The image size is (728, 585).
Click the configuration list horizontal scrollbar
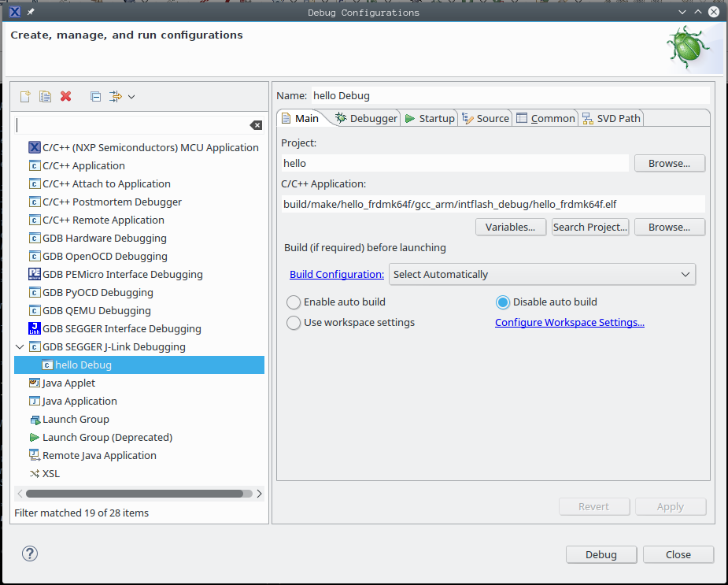134,494
